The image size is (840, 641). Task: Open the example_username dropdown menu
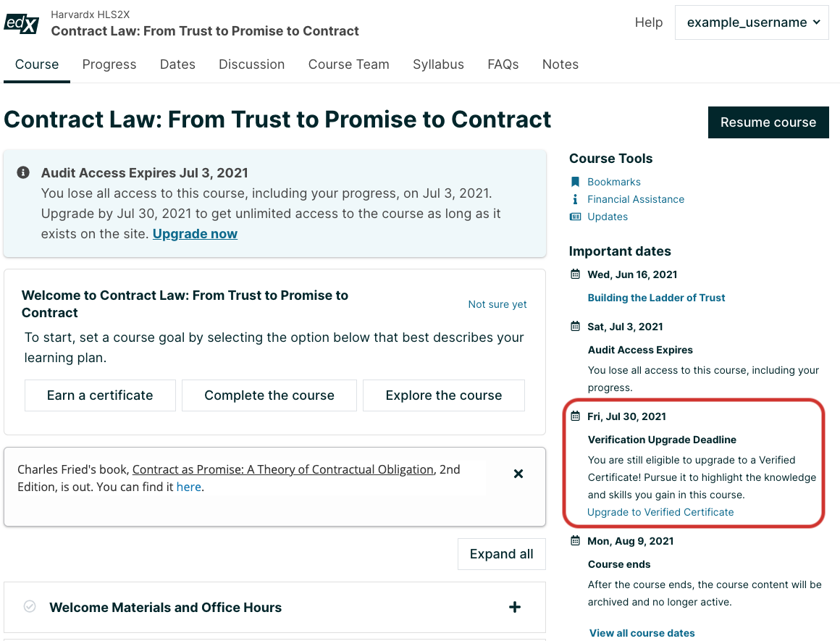pos(752,22)
